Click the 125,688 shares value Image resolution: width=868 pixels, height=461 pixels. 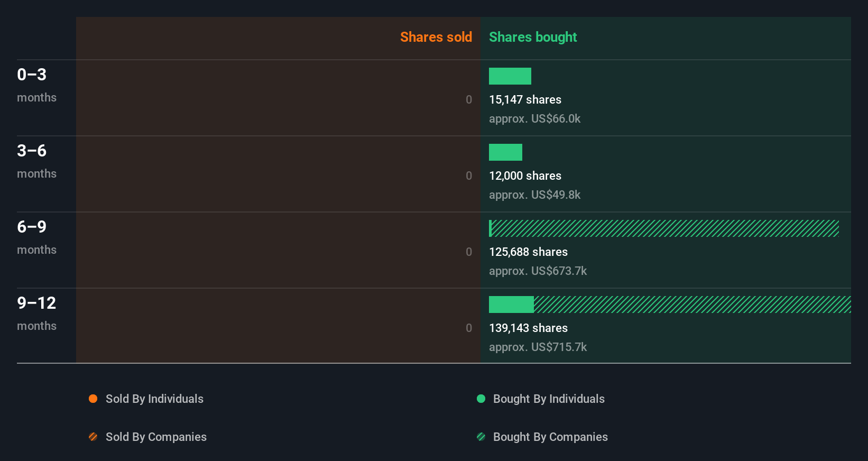528,252
